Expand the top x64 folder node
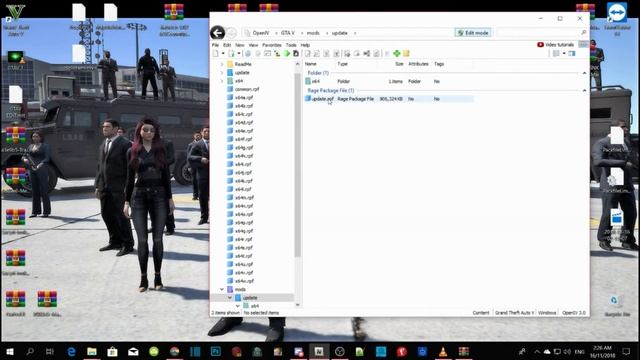This screenshot has width=640, height=360. tap(222, 81)
